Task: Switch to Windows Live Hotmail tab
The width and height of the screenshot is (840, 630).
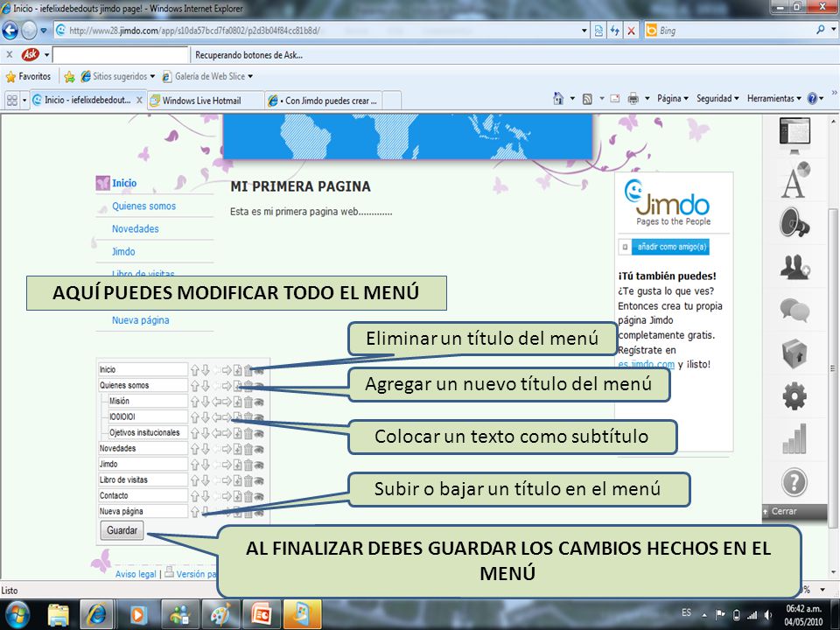Action: (206, 100)
